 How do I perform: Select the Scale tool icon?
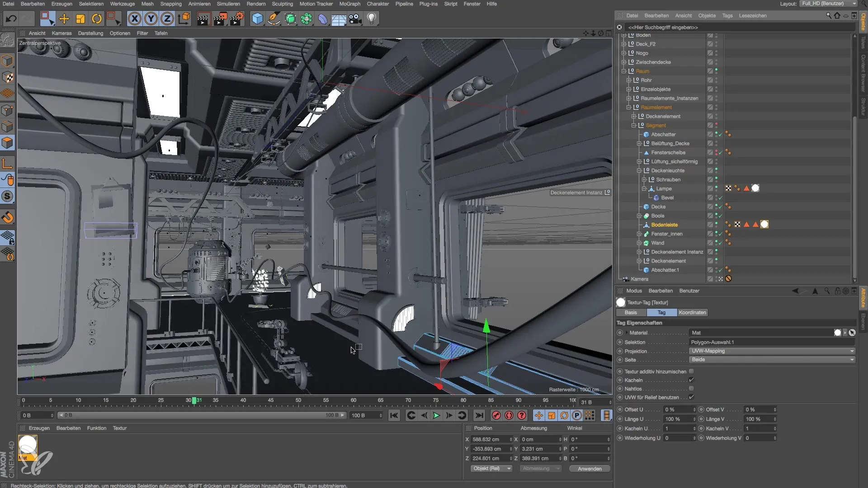tap(80, 19)
